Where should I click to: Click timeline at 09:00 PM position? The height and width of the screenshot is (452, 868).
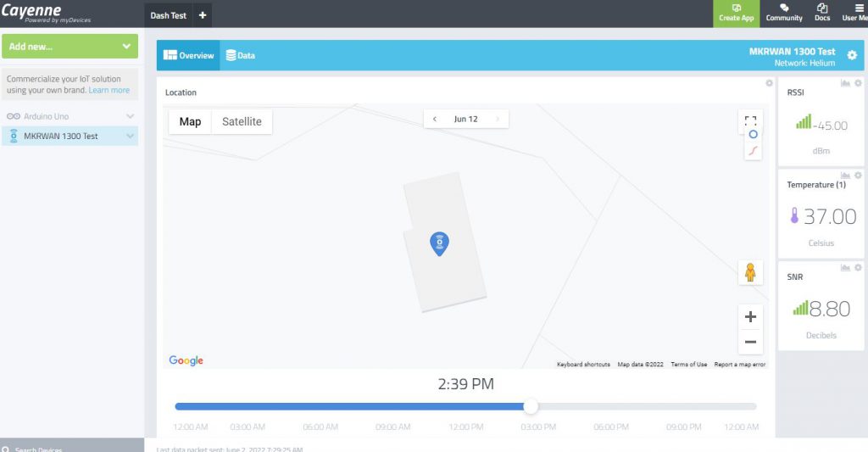(684, 427)
